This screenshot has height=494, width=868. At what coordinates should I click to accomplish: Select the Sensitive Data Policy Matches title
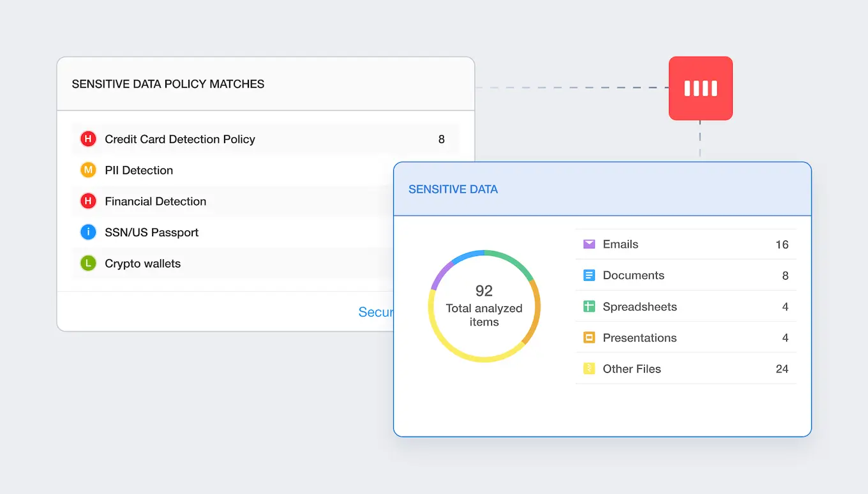point(168,84)
